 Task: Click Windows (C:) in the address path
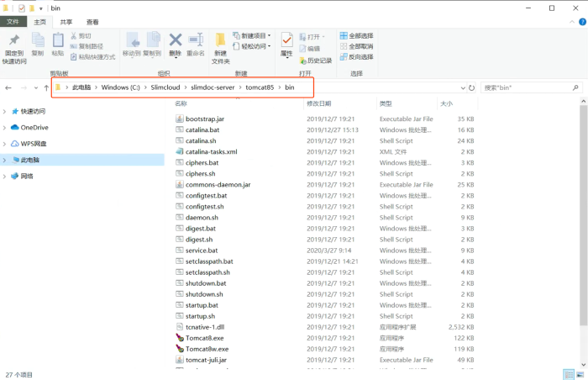(x=120, y=87)
